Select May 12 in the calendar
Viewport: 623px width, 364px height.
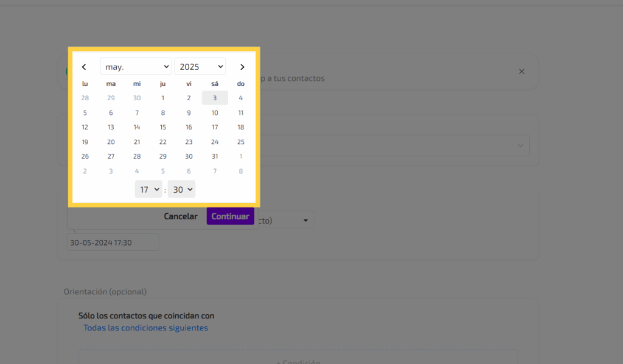pos(85,127)
